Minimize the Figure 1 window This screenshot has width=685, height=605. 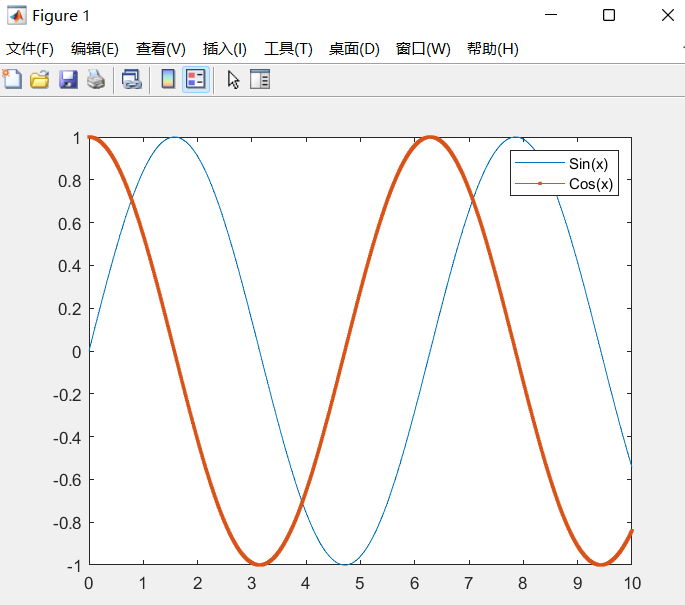pos(551,15)
